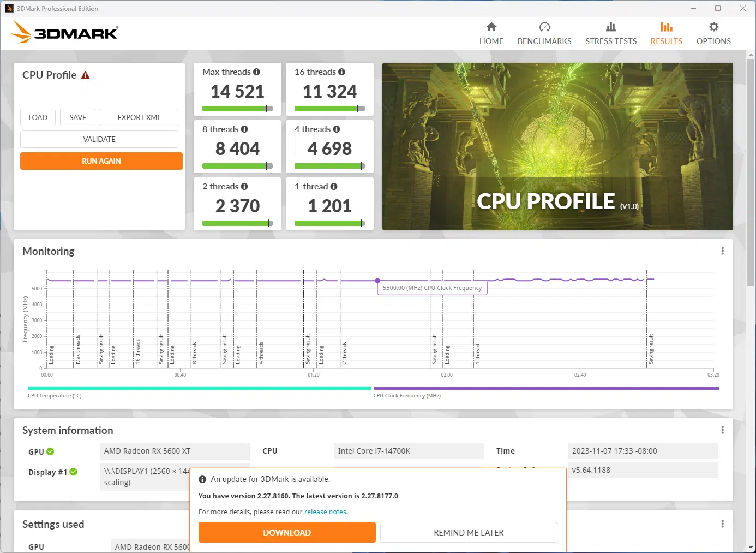Click the Max threads score progress bar
Viewport: 756px width, 553px height.
tap(237, 109)
